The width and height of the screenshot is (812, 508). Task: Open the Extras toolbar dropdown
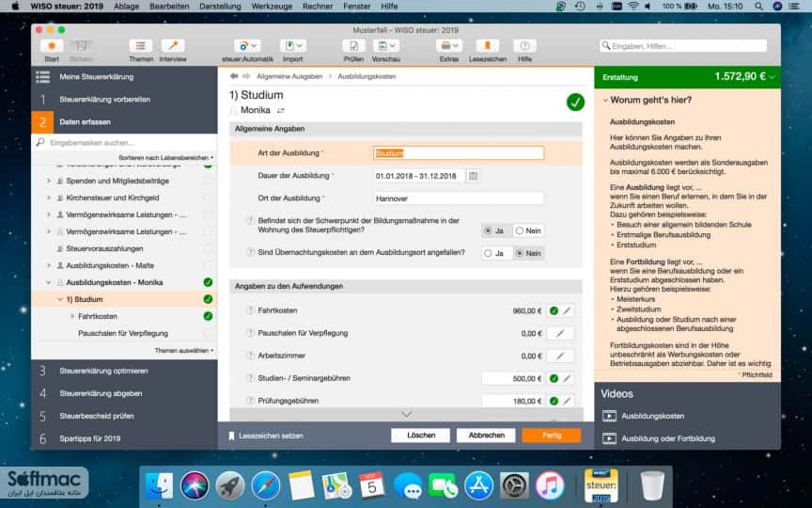(449, 46)
